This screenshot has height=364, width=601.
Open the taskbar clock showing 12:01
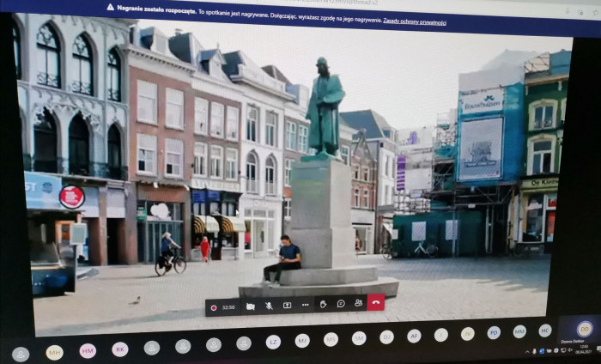pyautogui.click(x=584, y=349)
